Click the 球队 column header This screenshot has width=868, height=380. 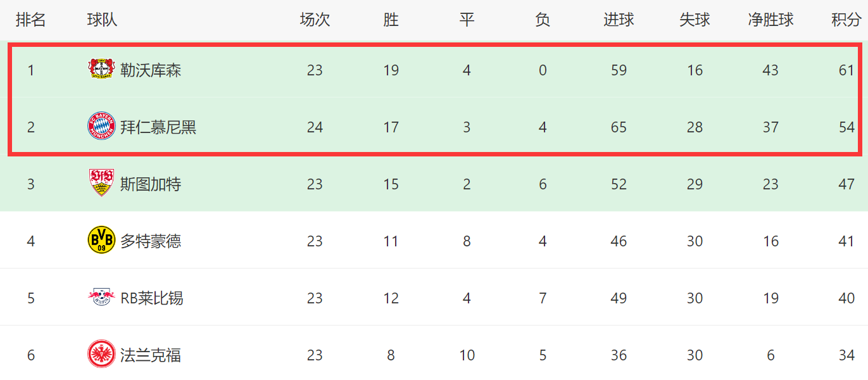[x=103, y=20]
